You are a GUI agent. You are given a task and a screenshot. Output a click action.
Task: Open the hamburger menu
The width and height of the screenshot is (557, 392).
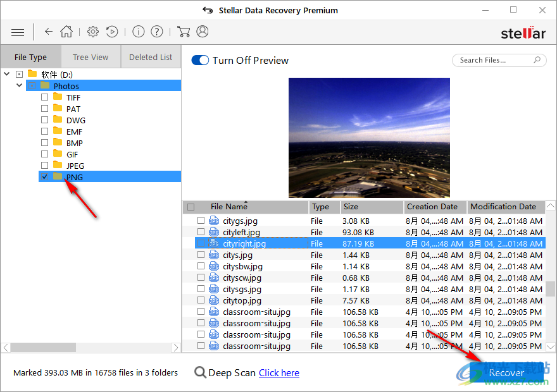point(18,33)
